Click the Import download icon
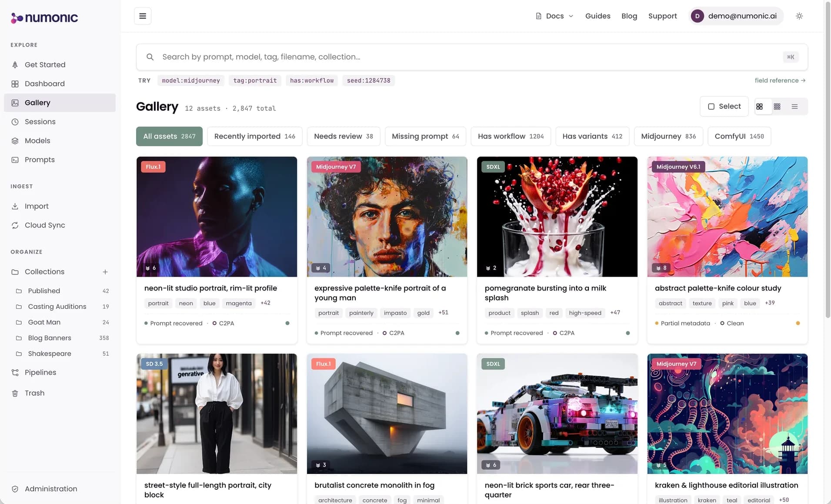This screenshot has width=831, height=504. click(x=15, y=206)
